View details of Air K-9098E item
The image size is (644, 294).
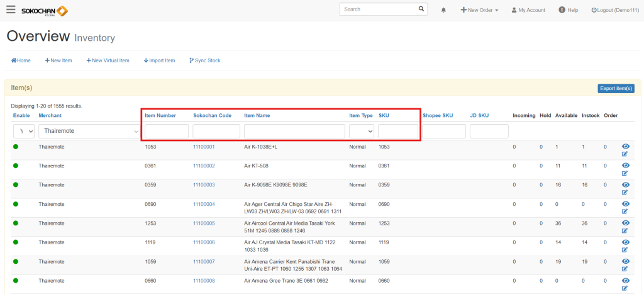pyautogui.click(x=625, y=185)
